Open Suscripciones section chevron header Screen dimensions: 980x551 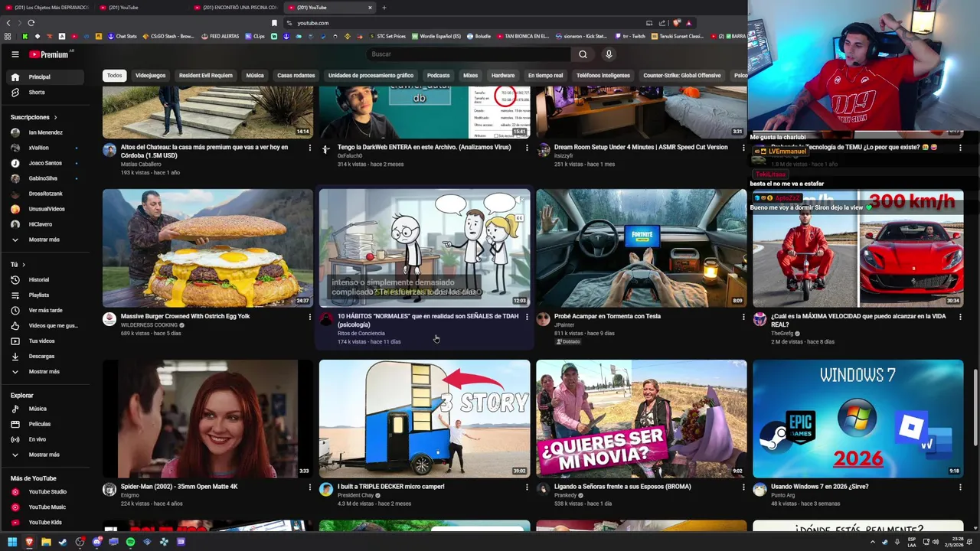pyautogui.click(x=34, y=117)
